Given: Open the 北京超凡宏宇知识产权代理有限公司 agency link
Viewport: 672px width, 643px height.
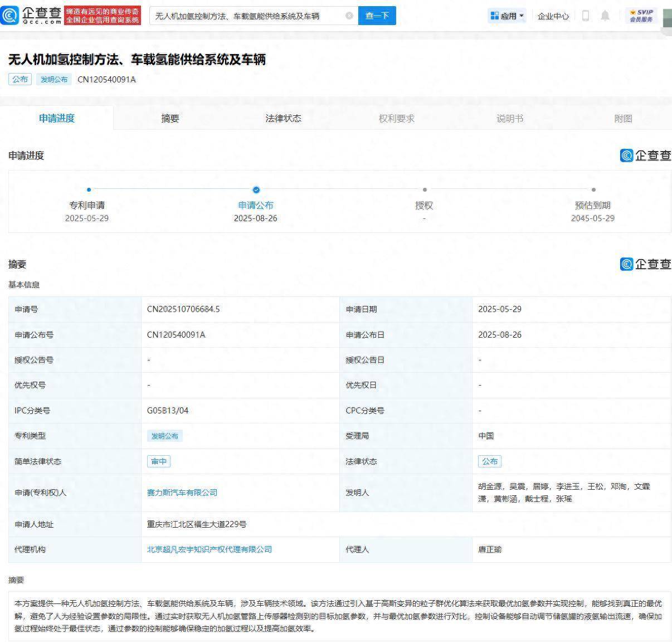Looking at the screenshot, I should 209,549.
